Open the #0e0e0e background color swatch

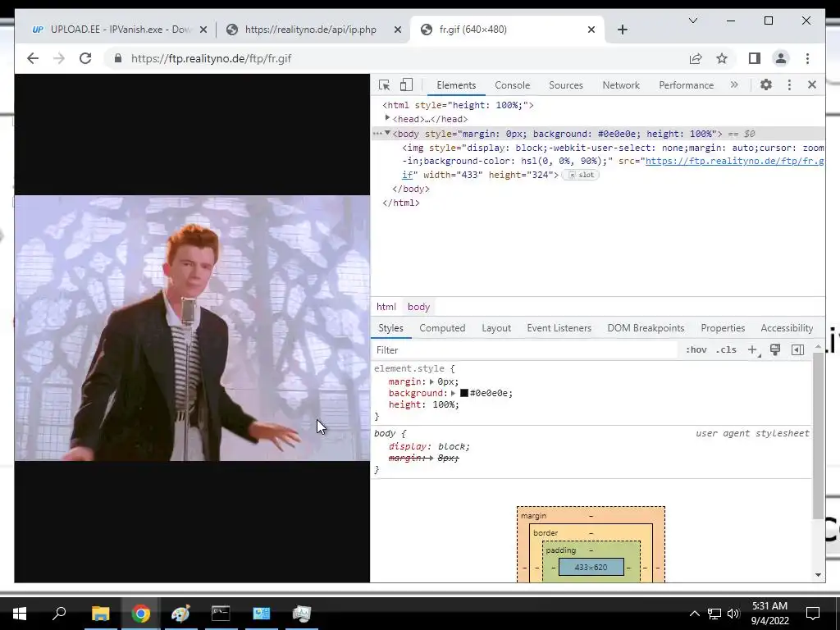tap(464, 393)
